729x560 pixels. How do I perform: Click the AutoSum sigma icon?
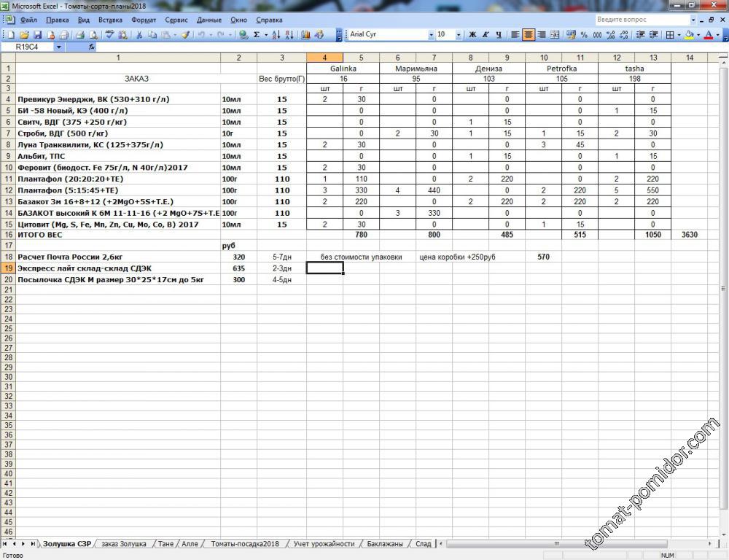click(x=257, y=34)
